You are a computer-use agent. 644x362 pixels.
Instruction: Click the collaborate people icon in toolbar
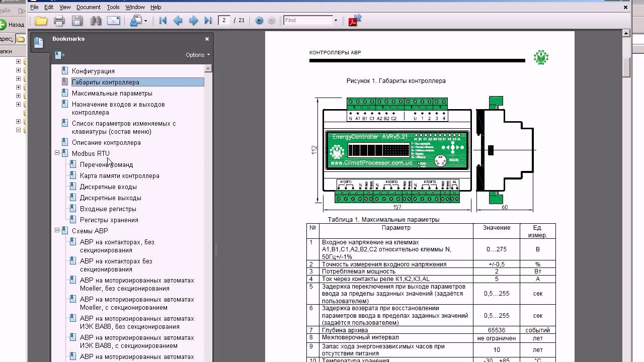pyautogui.click(x=135, y=21)
